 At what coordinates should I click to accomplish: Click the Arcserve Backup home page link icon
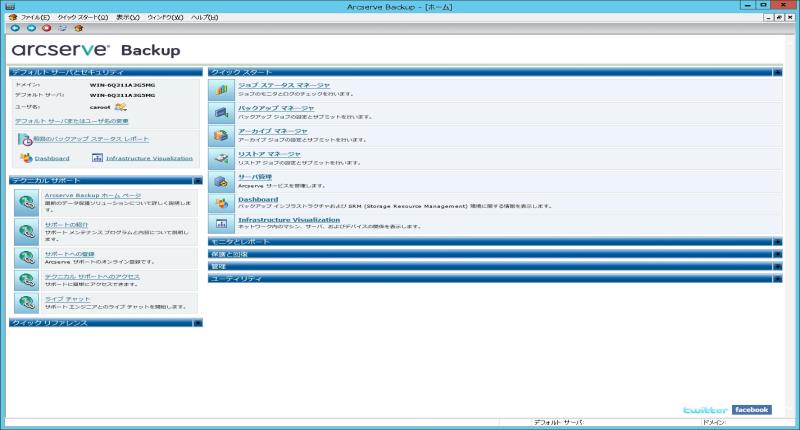(x=27, y=203)
